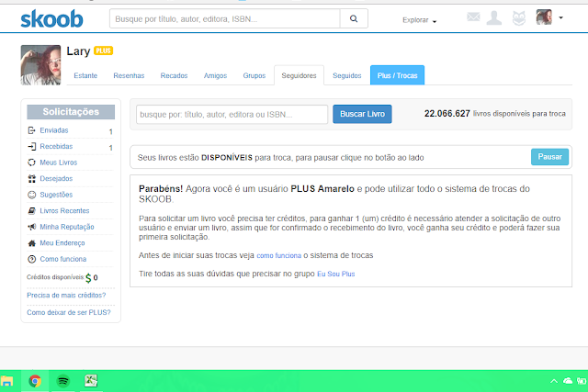Open Sugestões in the sidebar
Image resolution: width=588 pixels, height=392 pixels.
56,195
